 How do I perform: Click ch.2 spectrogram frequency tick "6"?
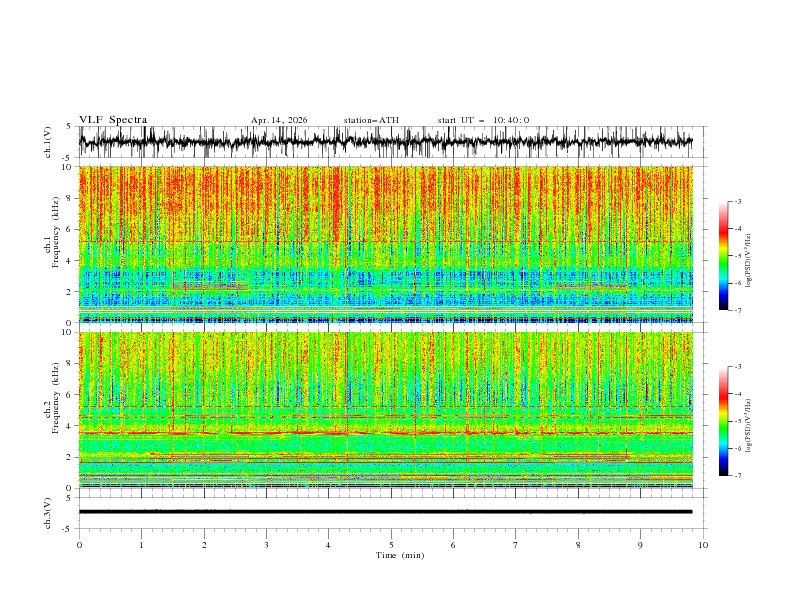click(x=69, y=394)
